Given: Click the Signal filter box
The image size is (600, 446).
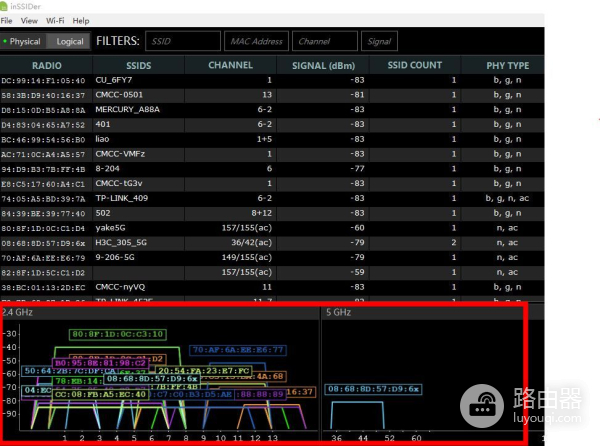Looking at the screenshot, I should click(379, 41).
